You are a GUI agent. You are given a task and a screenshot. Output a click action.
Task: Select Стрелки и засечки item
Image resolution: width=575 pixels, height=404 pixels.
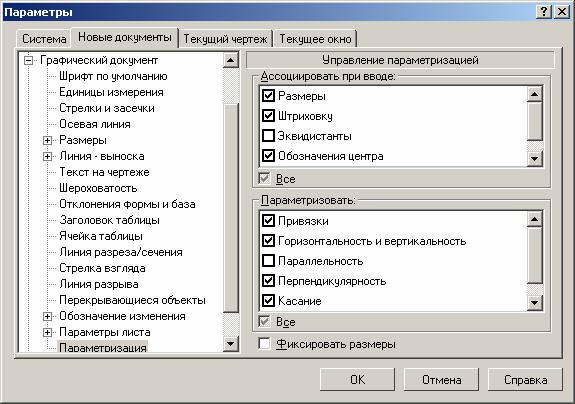(107, 108)
